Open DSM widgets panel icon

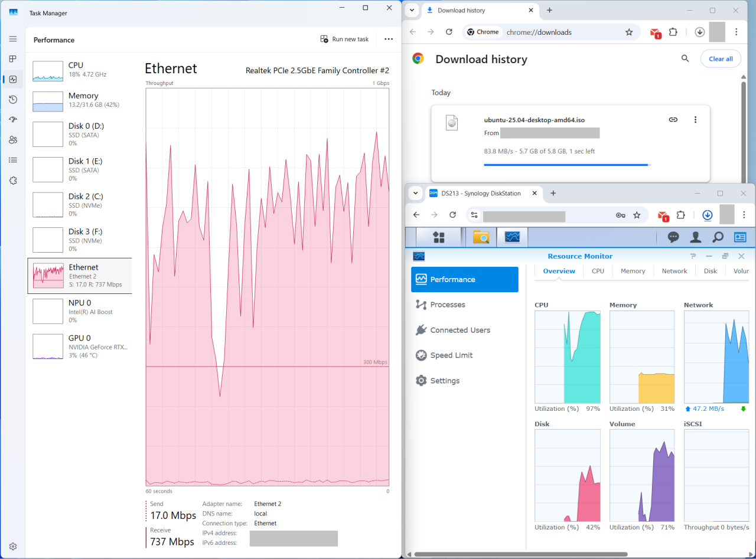tap(740, 237)
